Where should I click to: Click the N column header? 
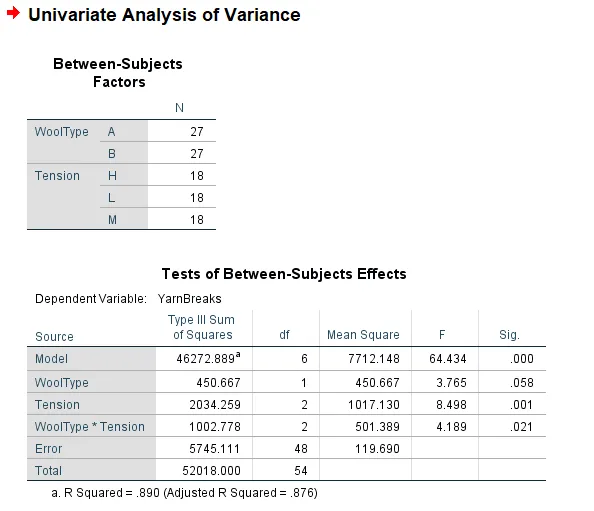point(179,108)
